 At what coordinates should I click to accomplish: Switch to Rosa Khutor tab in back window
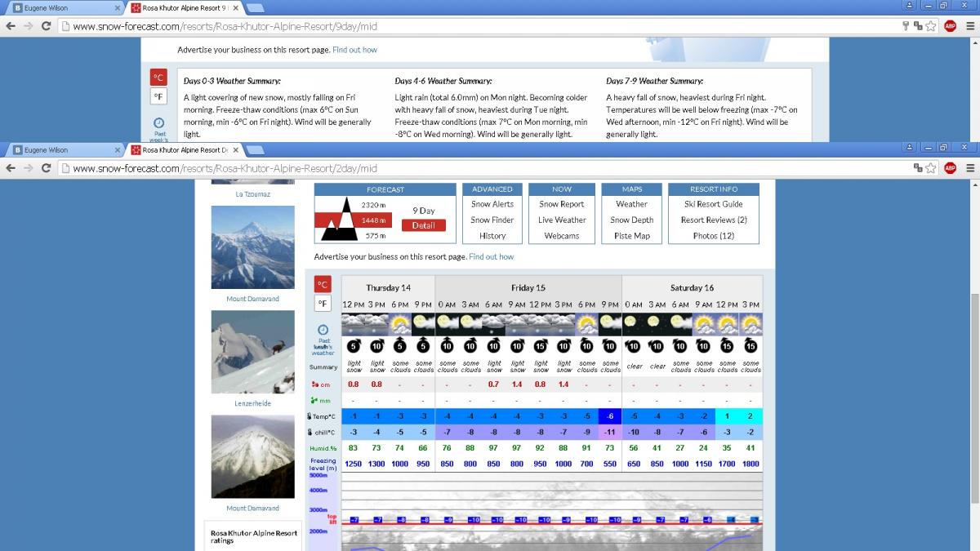pos(184,8)
